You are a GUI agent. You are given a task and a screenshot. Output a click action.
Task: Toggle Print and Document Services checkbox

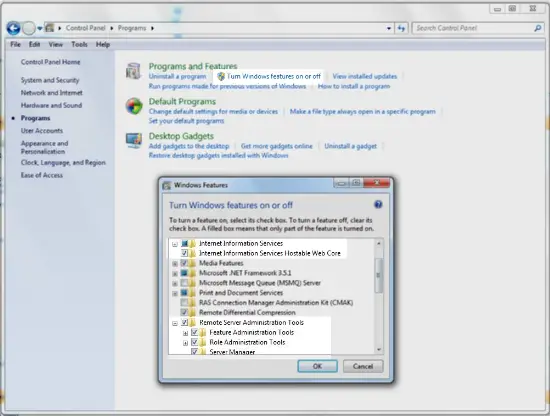click(x=185, y=293)
